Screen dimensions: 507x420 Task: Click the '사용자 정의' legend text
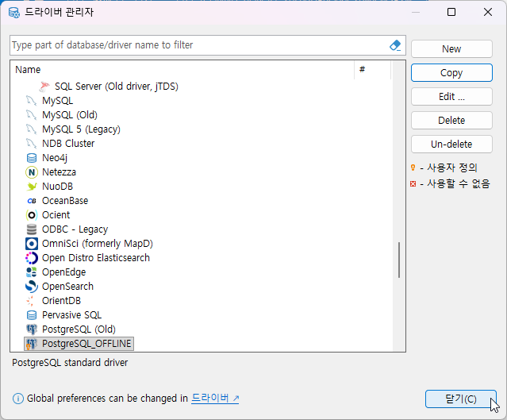[x=452, y=168]
